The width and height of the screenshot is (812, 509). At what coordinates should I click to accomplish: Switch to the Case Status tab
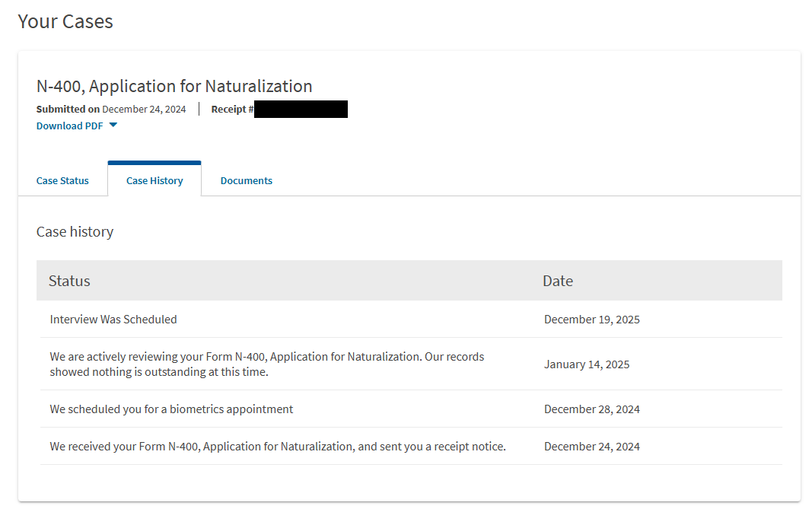click(62, 181)
